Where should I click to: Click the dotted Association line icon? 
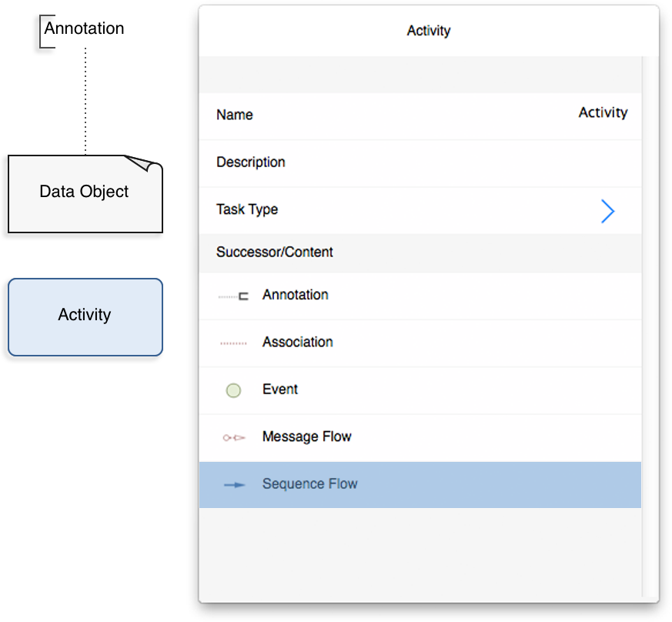233,343
